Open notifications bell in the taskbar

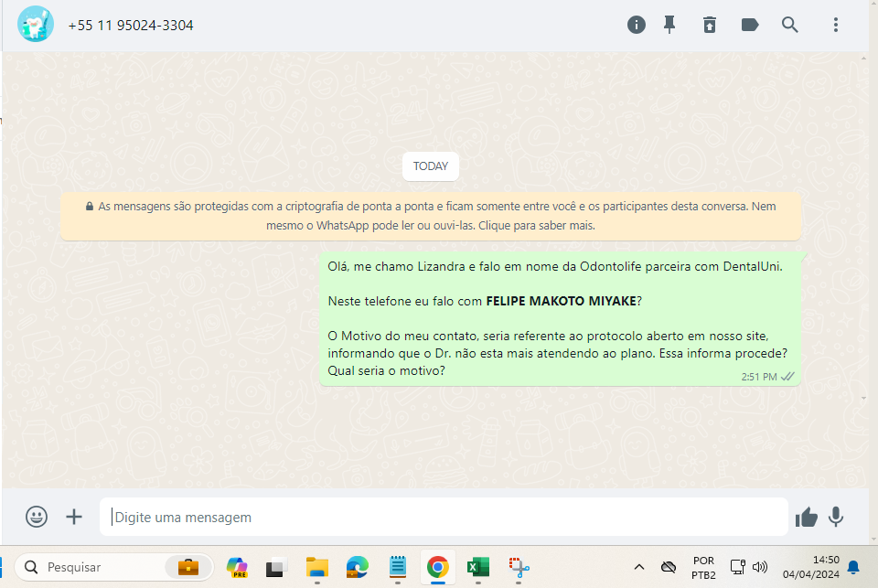853,567
